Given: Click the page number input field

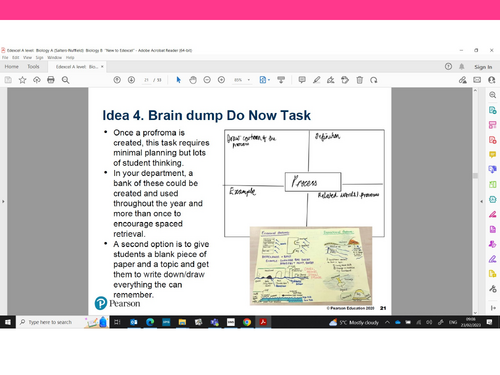Looking at the screenshot, I should click(x=146, y=80).
